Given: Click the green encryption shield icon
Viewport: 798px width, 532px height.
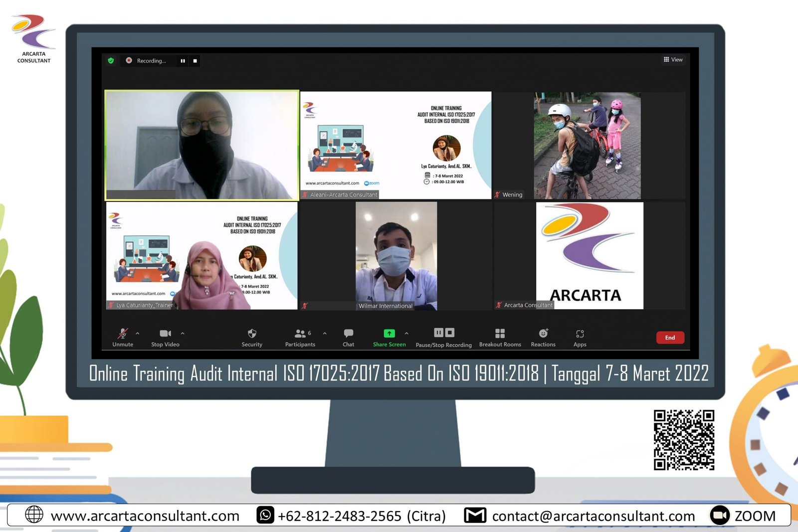Looking at the screenshot, I should click(x=111, y=60).
